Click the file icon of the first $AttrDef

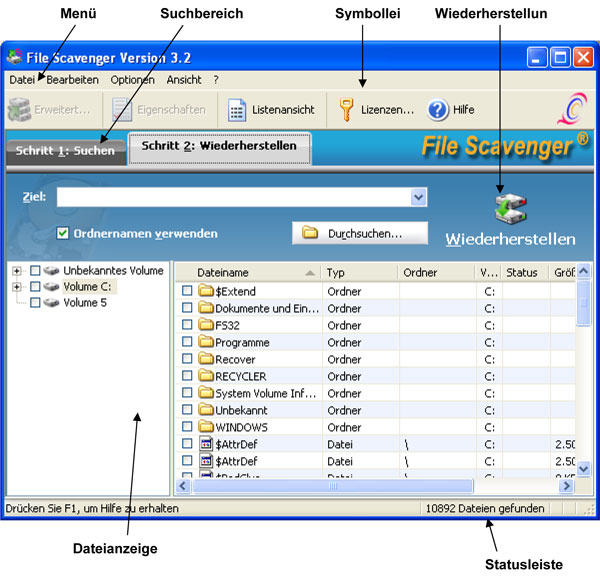(206, 444)
